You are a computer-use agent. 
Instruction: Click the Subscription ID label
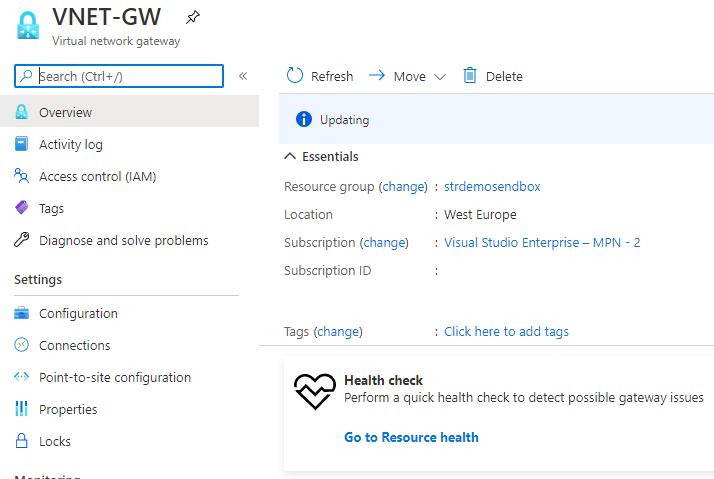coord(327,270)
